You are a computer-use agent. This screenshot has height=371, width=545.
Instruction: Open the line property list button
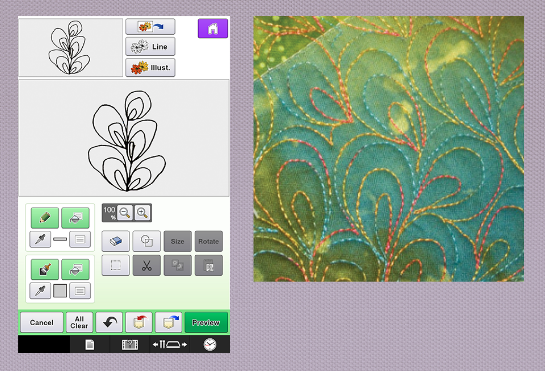[80, 239]
